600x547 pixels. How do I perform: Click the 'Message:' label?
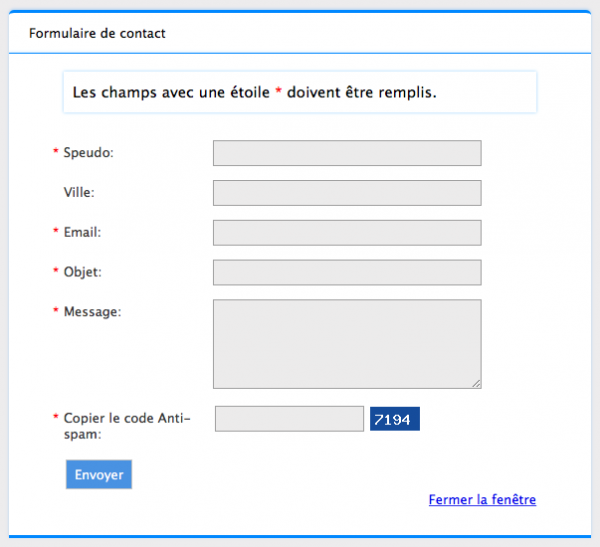click(x=92, y=312)
